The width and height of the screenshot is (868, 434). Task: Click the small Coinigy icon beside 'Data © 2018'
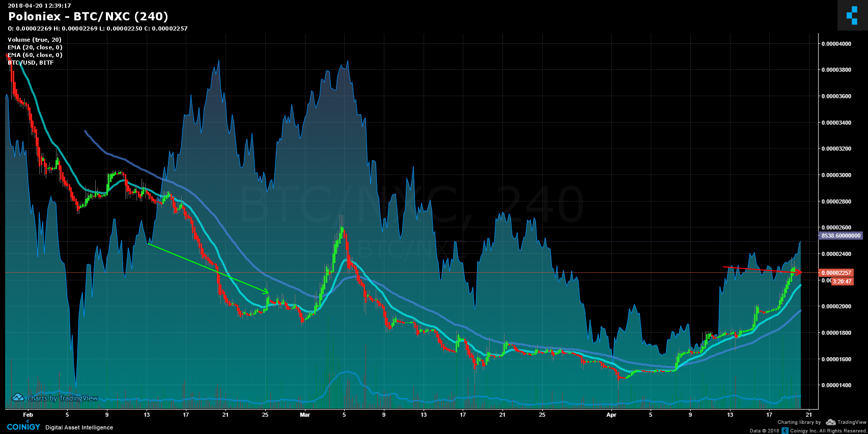[x=785, y=430]
